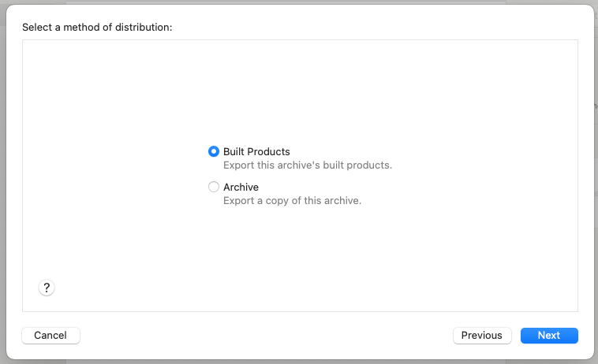Click the "Archive" option label text
This screenshot has width=598, height=364.
click(241, 187)
